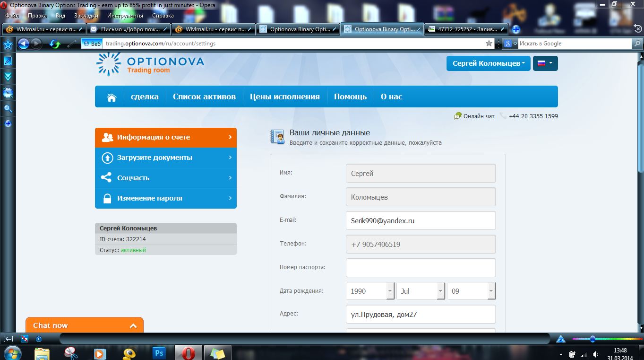Click the view-mode triangle icon near zoom slider

click(x=561, y=339)
